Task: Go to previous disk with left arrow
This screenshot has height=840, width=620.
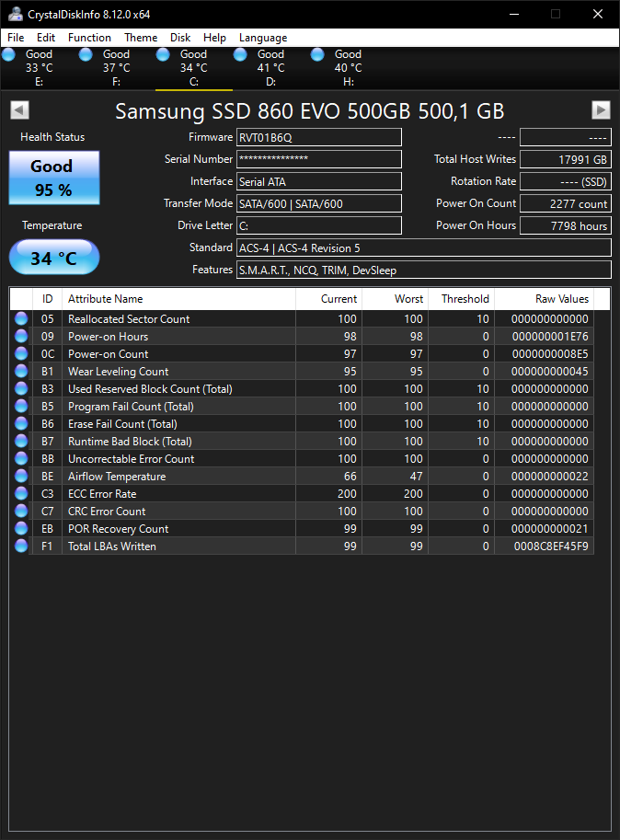Action: click(20, 110)
